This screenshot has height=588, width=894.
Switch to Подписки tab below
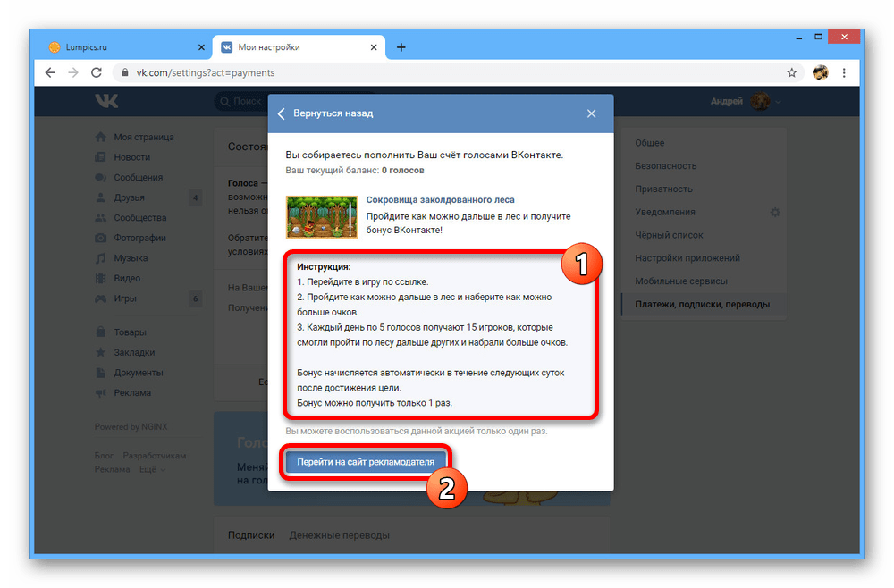(x=251, y=535)
